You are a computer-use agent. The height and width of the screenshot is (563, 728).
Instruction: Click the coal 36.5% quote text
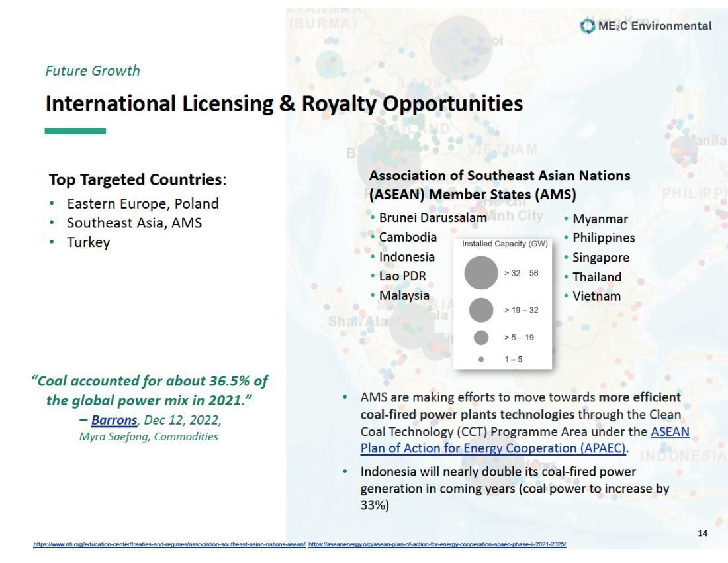pyautogui.click(x=150, y=391)
